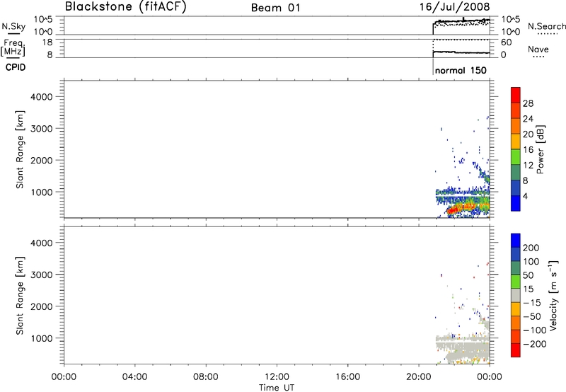566x392 pixels.
Task: Click the '12' power colorbar value
Action: 528,166
